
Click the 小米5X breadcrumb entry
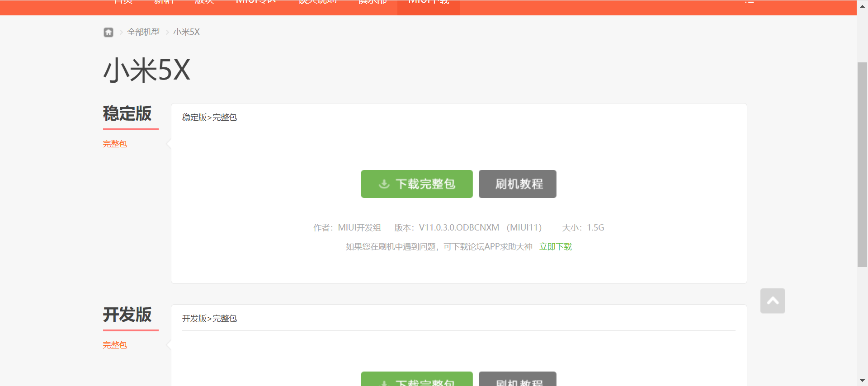(x=186, y=32)
